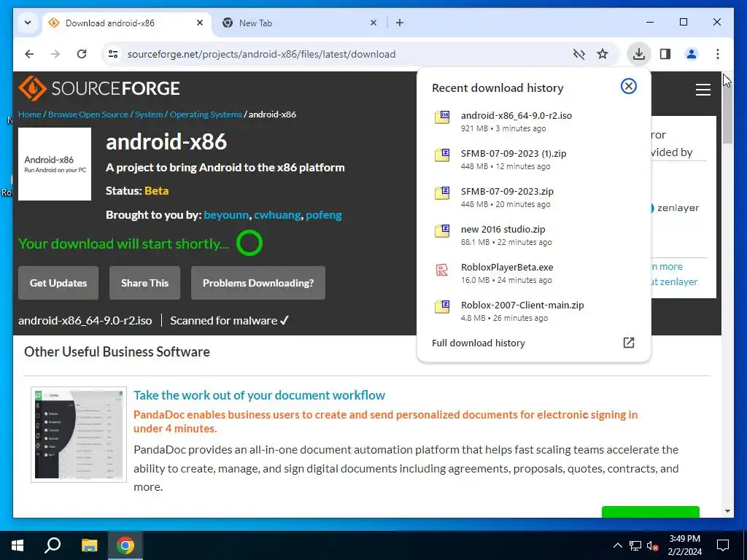Open the Chrome profile avatar

[692, 54]
